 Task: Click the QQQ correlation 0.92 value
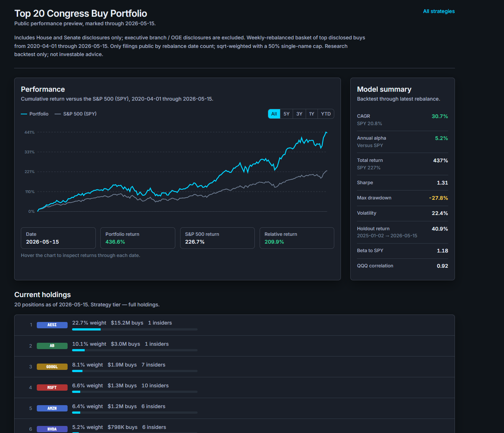coord(442,266)
